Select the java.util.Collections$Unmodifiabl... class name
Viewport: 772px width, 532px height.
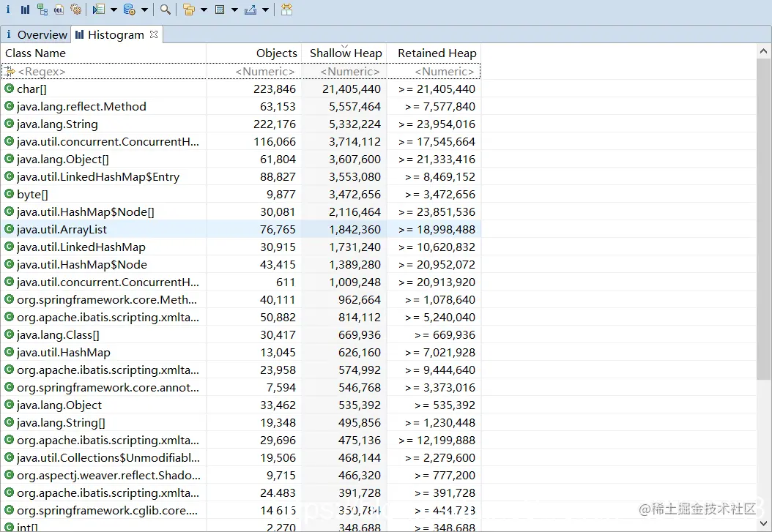(x=108, y=458)
